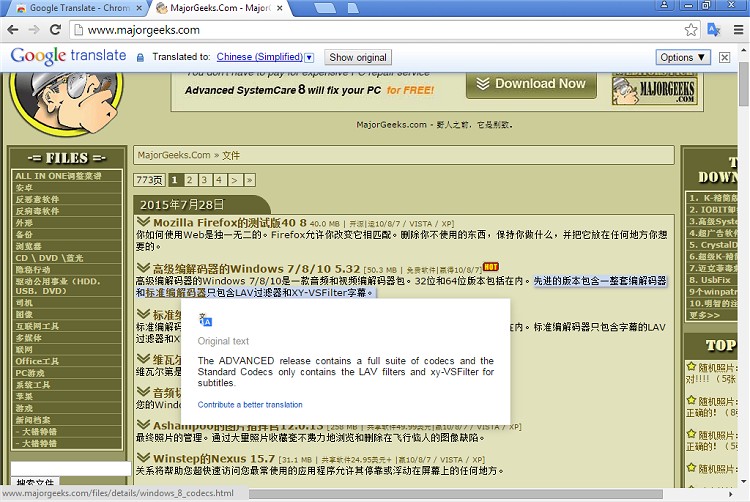Reload the page with the refresh icon
The width and height of the screenshot is (750, 502).
[x=55, y=30]
